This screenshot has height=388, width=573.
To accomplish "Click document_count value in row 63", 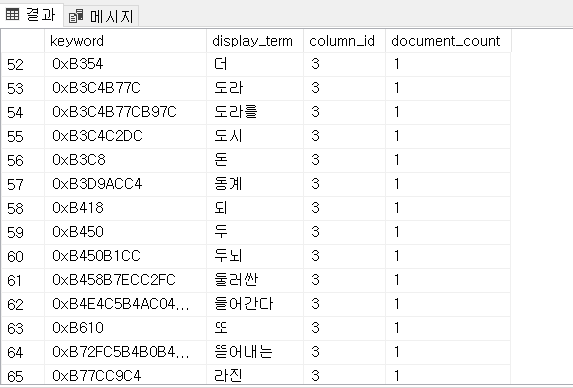I will tap(448, 328).
